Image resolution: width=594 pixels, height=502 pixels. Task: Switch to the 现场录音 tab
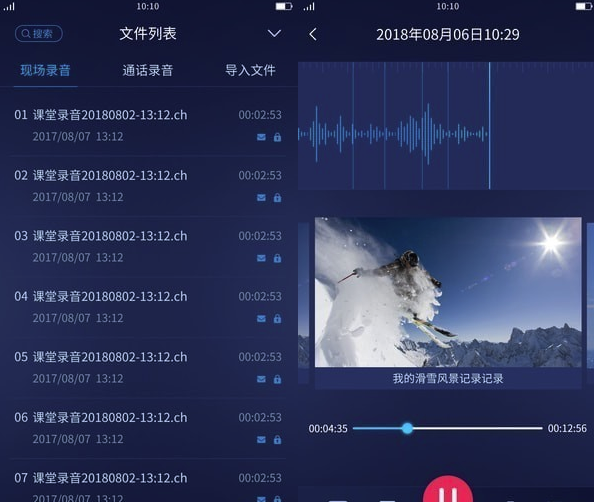pos(45,70)
